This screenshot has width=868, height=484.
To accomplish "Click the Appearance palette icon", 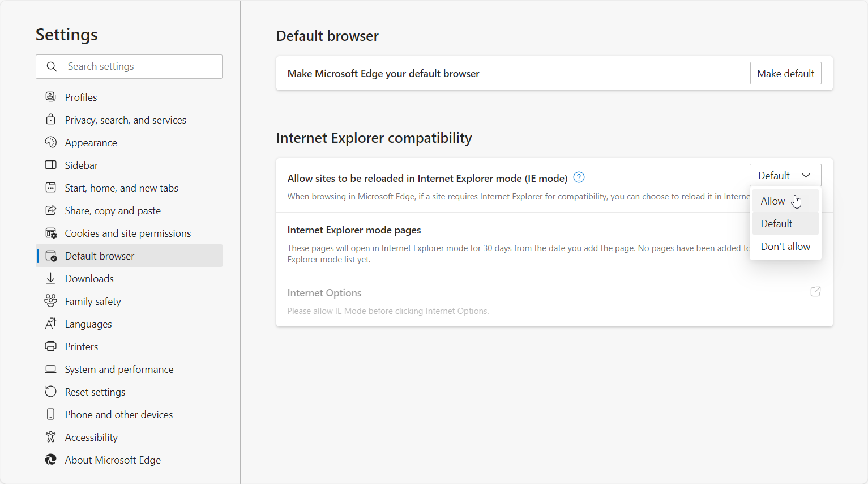I will 51,142.
